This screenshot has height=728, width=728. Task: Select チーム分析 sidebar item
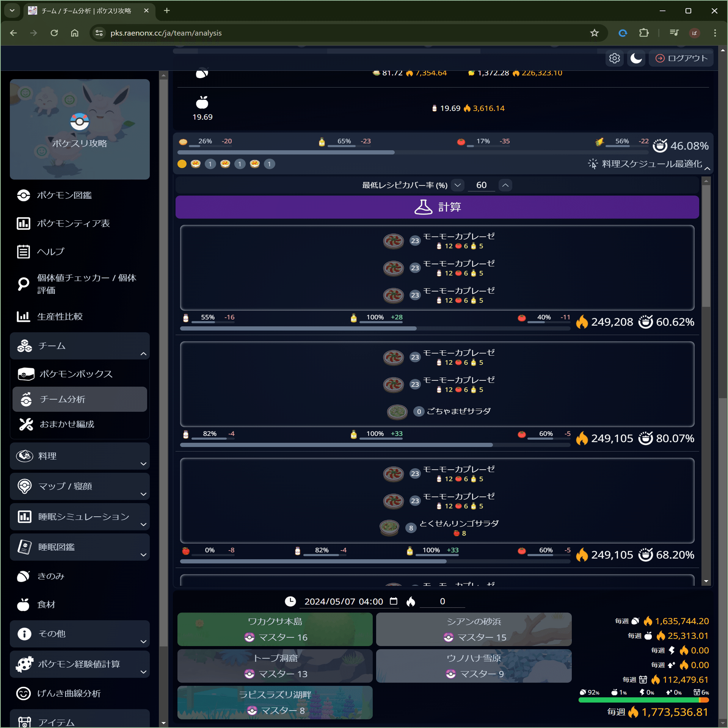tap(80, 399)
